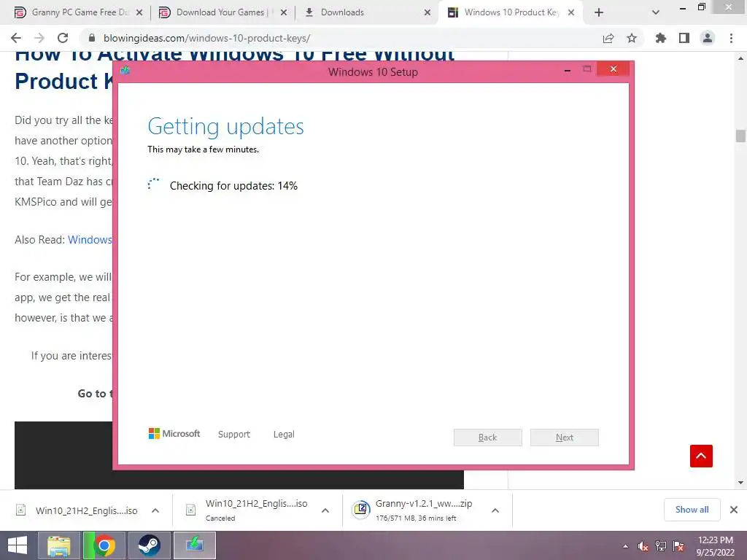Click Back button in Setup window
Viewport: 747px width, 560px height.
pyautogui.click(x=488, y=437)
